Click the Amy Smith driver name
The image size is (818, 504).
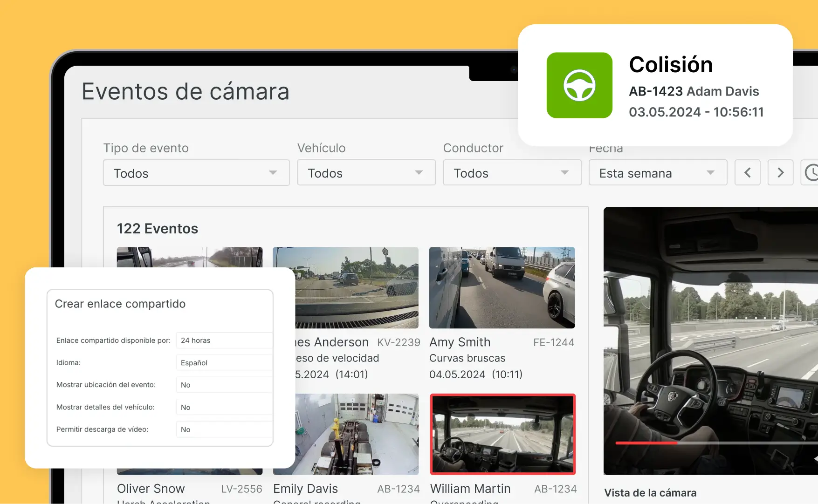[460, 342]
